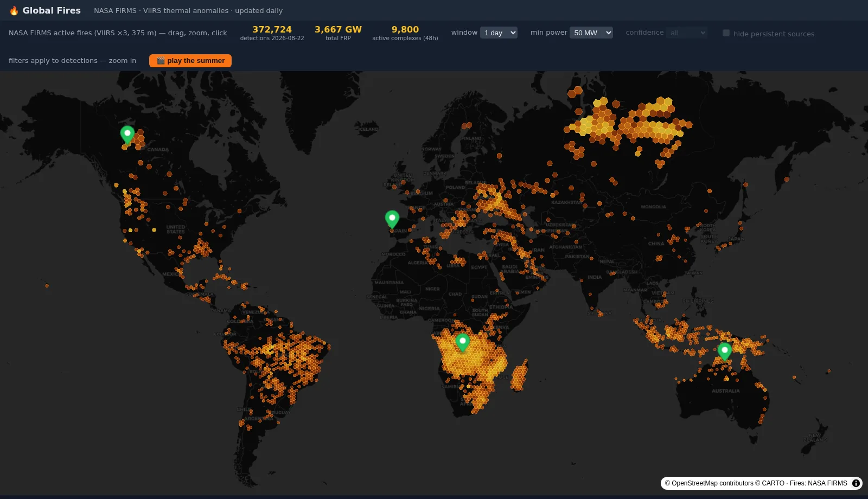Toggle hide persistent sources checkbox

tap(726, 33)
